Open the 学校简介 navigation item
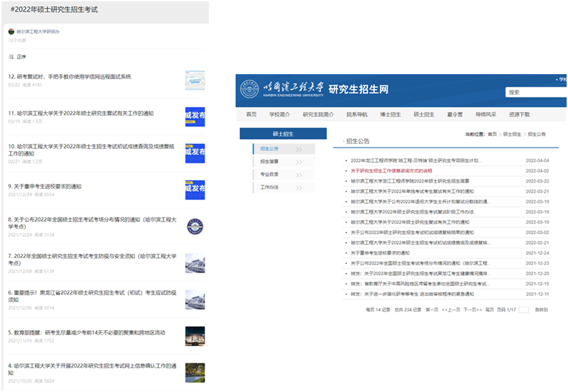 (x=280, y=115)
